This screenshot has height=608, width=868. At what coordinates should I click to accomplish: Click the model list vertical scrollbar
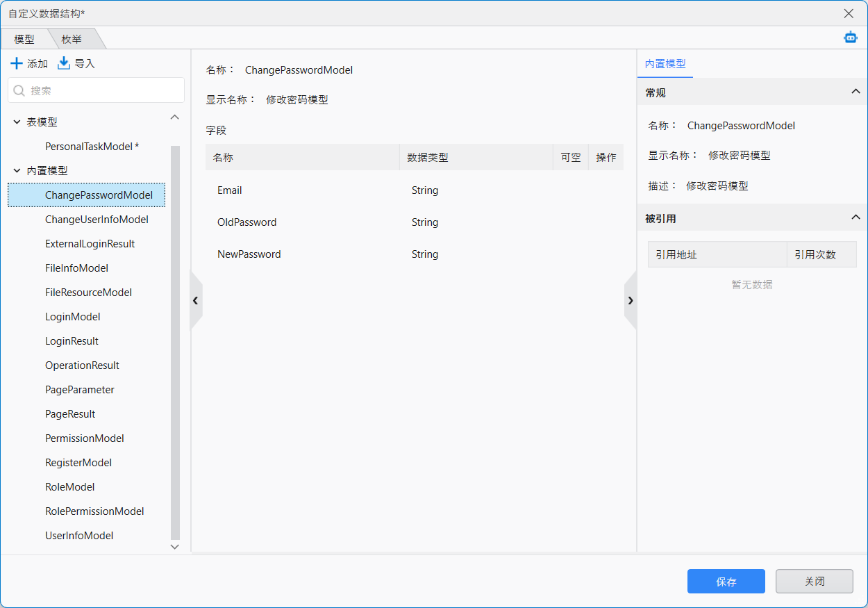click(x=175, y=340)
